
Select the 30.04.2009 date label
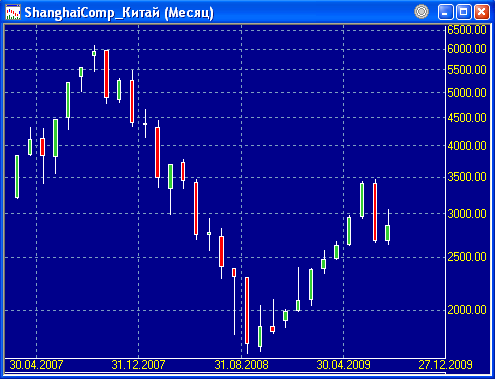point(343,365)
